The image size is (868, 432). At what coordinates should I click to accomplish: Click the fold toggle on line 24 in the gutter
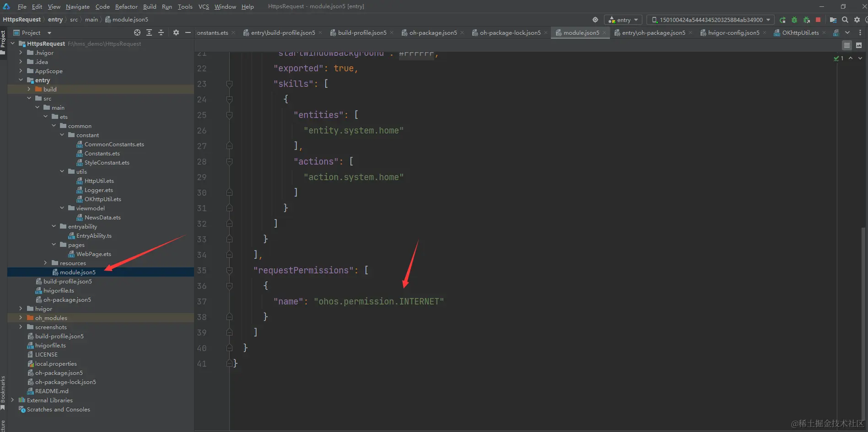pyautogui.click(x=229, y=99)
